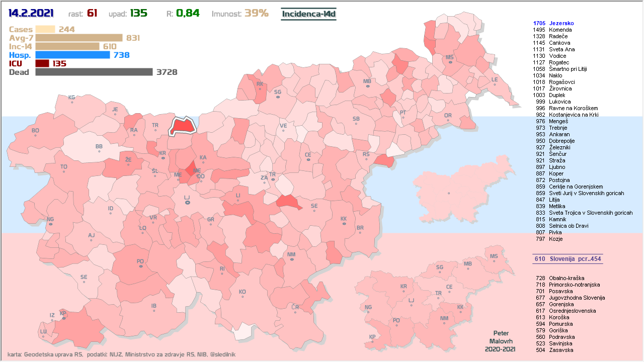Select the Hosp. indicator label

pos(20,55)
